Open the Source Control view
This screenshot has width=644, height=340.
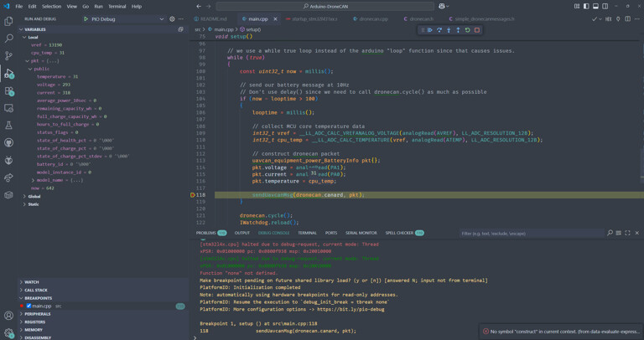click(x=8, y=56)
